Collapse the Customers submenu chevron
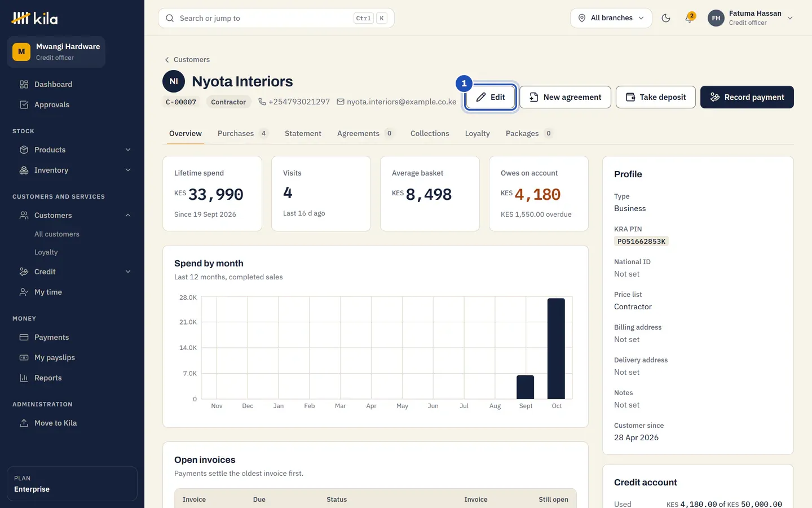This screenshot has height=508, width=812. pyautogui.click(x=128, y=215)
